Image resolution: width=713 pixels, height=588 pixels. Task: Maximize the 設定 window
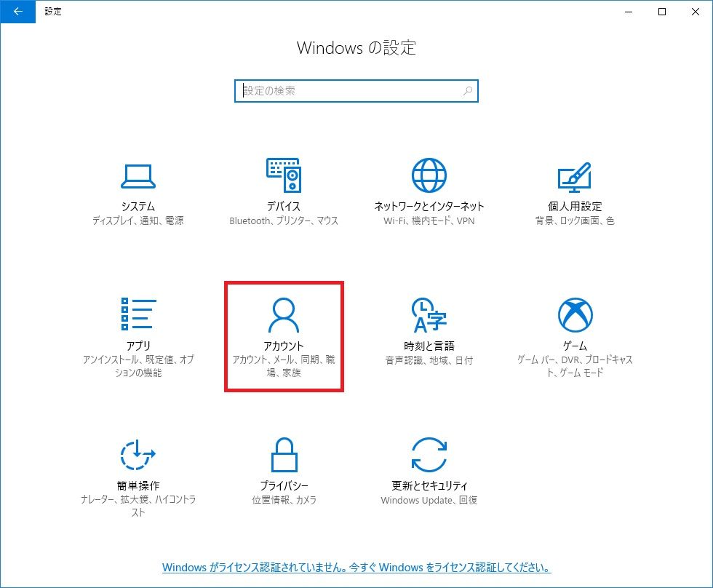click(662, 12)
